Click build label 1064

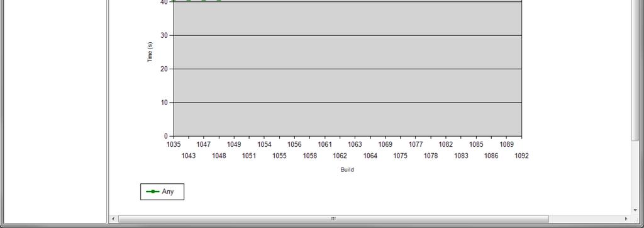click(370, 156)
